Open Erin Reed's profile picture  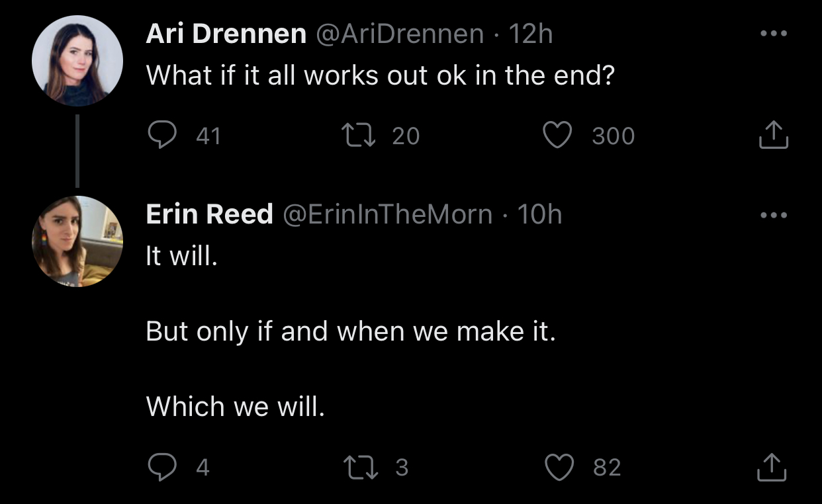[x=77, y=241]
